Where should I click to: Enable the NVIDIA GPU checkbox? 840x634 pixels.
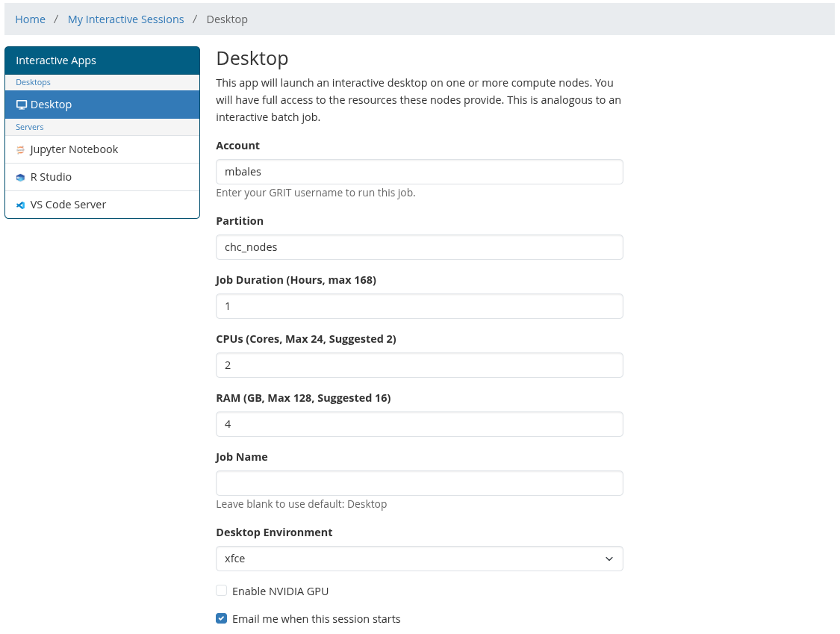[x=222, y=591]
